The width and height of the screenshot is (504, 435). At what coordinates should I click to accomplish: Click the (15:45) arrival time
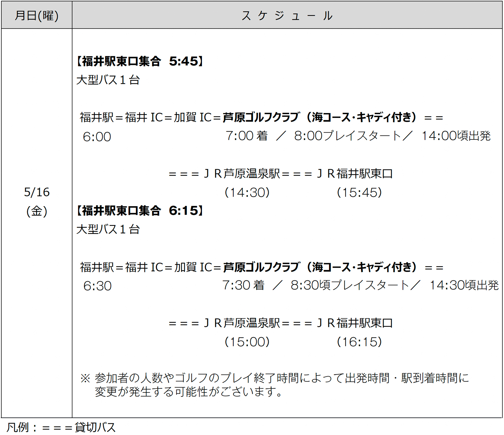click(x=359, y=192)
